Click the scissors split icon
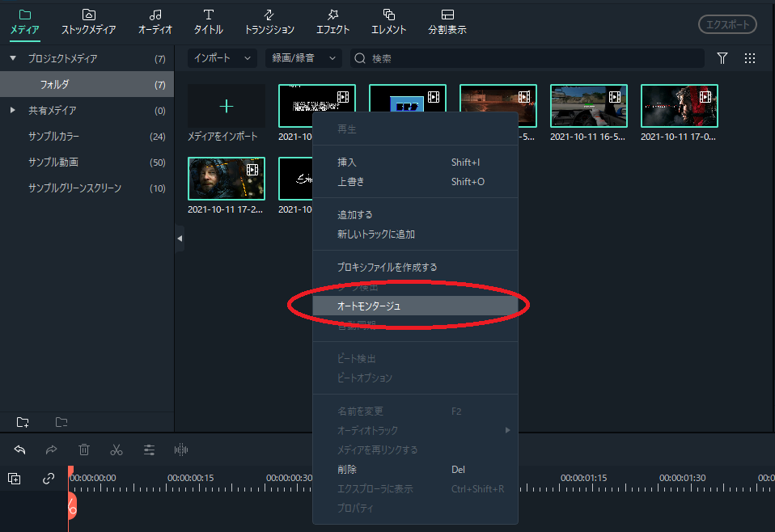Viewport: 775px width, 532px height. coord(116,450)
